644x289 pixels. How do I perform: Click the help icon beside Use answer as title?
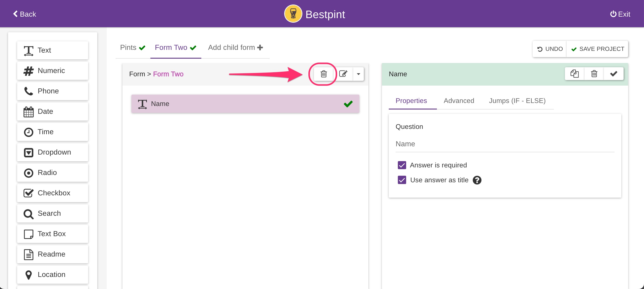[477, 180]
